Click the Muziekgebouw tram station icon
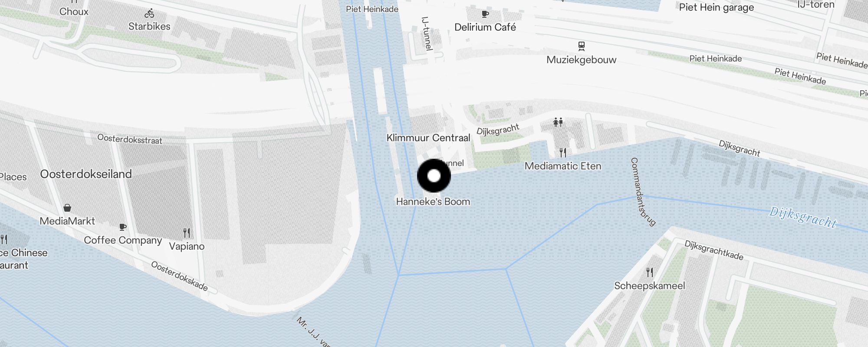This screenshot has width=868, height=347. tap(581, 46)
